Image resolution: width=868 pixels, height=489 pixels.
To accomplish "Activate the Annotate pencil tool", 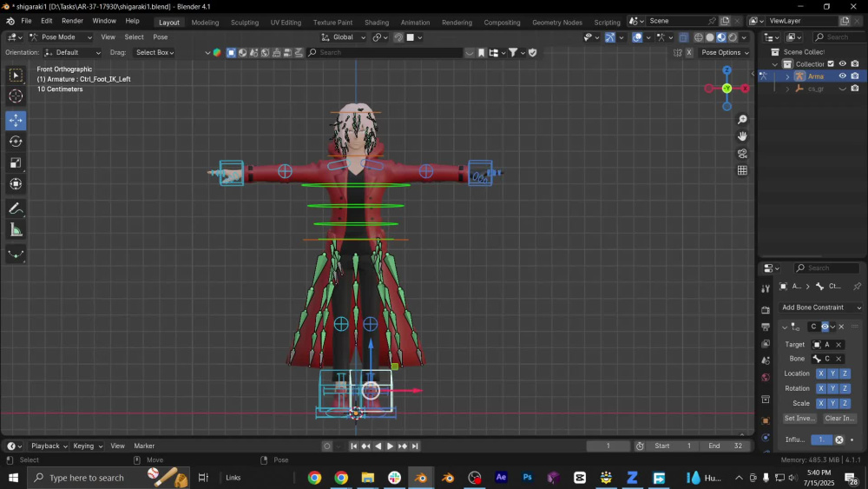I will (x=16, y=208).
